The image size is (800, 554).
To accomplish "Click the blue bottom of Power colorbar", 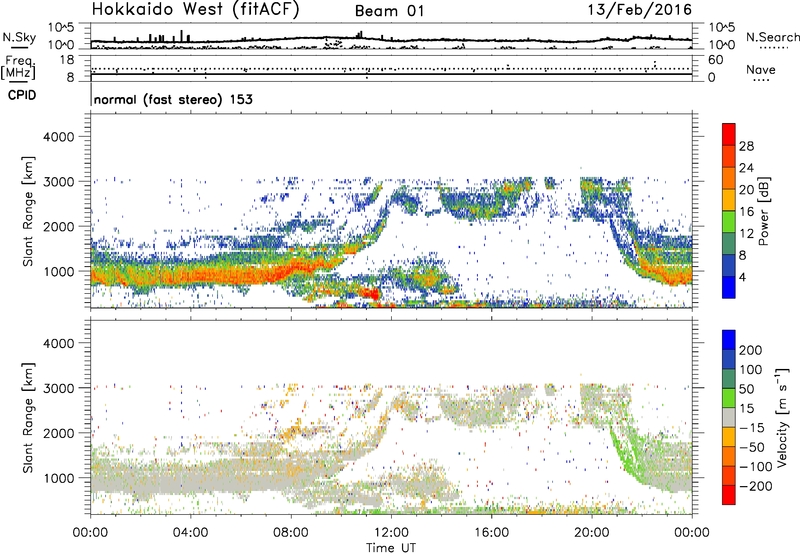I will (729, 287).
